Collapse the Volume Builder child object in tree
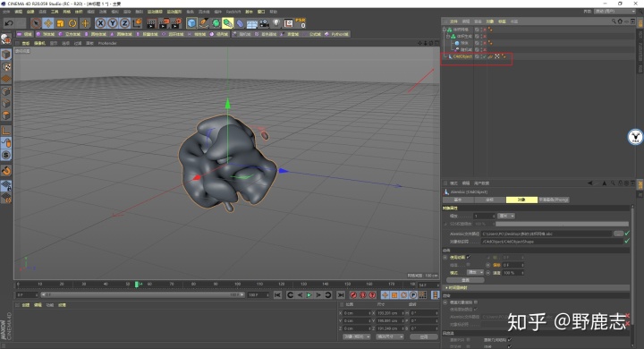Image resolution: width=644 pixels, height=349 pixels. coord(448,36)
